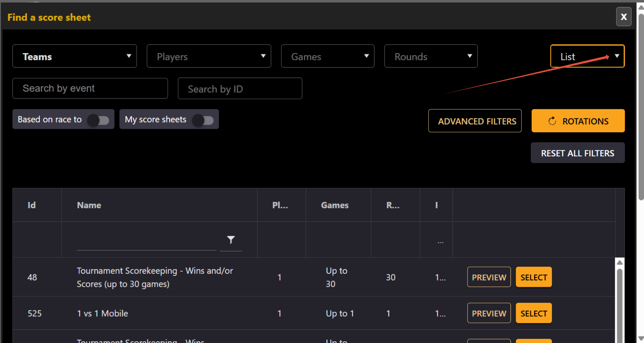
Task: Select the 1 vs 1 Mobile sheet
Action: point(534,313)
